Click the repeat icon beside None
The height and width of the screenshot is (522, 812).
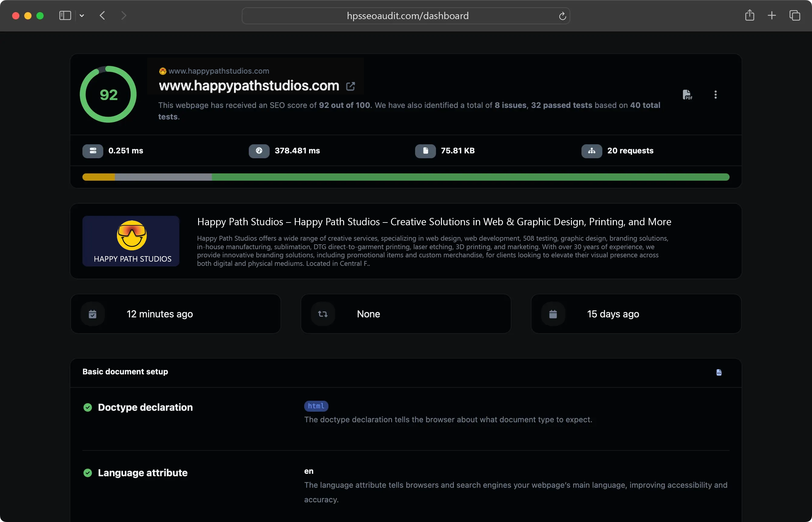323,314
